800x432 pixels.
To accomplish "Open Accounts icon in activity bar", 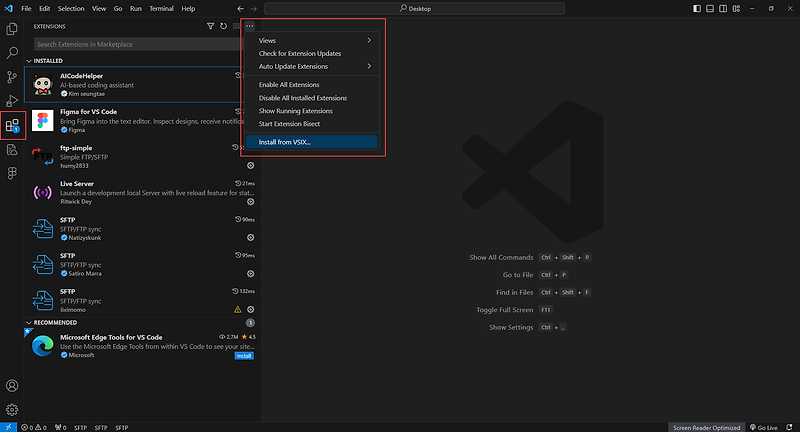I will 12,386.
